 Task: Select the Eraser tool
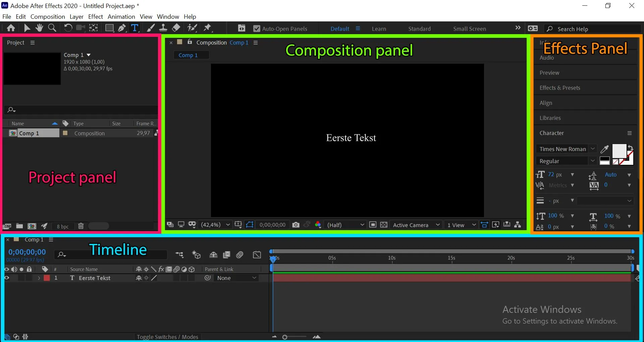click(176, 28)
